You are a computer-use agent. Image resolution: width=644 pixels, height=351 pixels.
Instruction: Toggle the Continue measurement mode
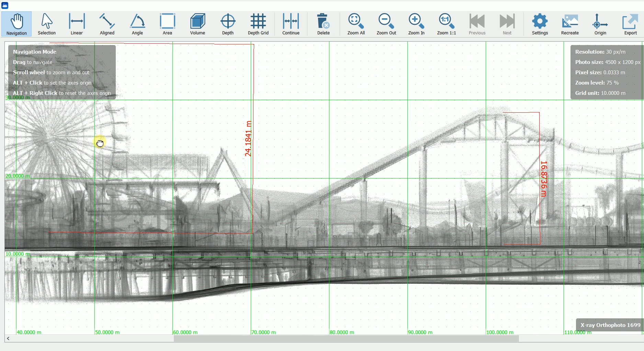291,23
